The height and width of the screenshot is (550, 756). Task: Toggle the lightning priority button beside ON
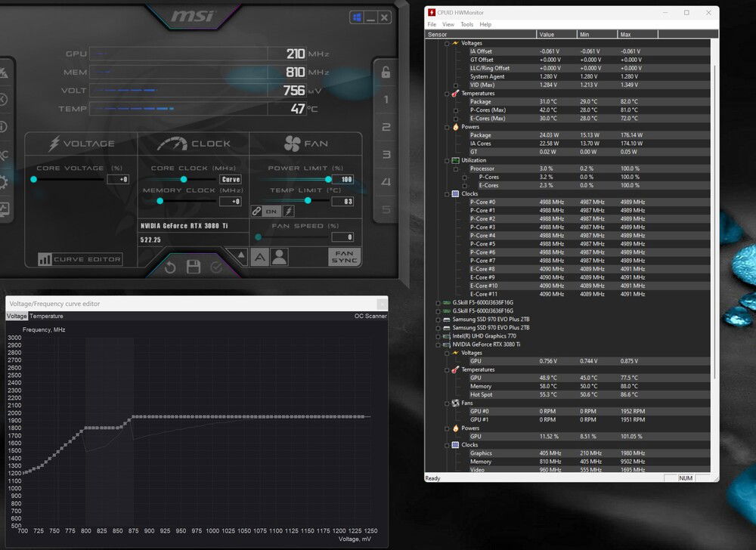[x=288, y=211]
